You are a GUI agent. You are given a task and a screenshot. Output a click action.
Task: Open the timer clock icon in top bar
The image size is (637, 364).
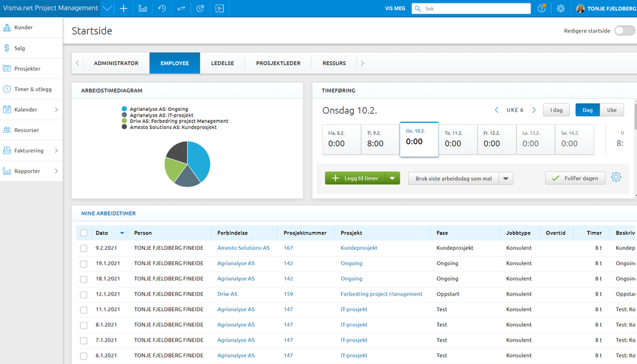click(200, 8)
